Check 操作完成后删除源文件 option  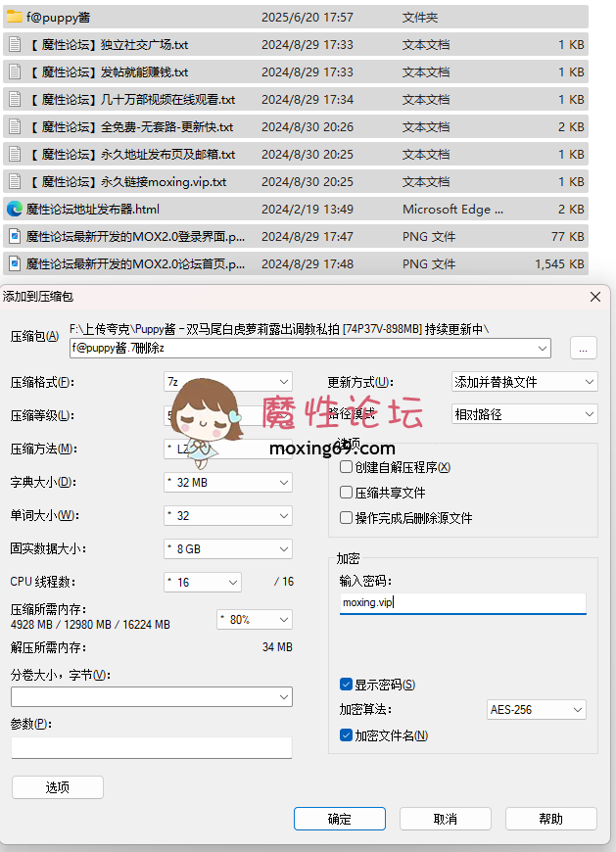tap(346, 517)
